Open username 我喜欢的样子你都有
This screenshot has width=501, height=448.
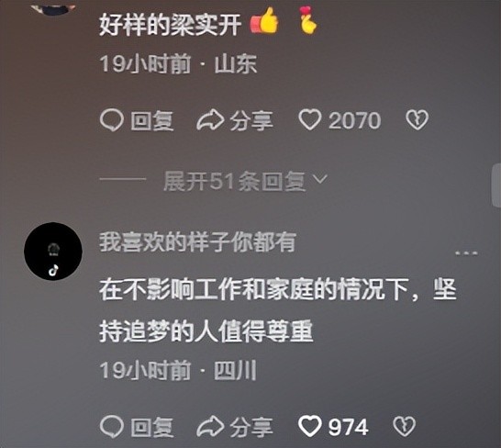point(197,242)
